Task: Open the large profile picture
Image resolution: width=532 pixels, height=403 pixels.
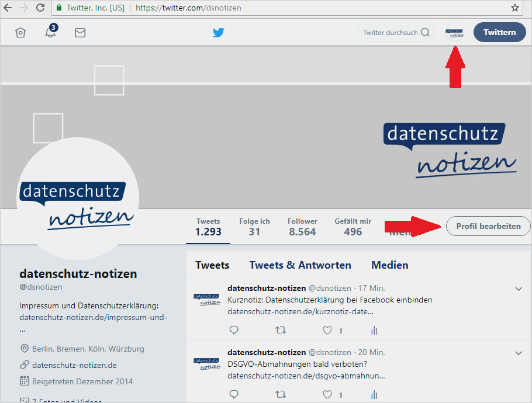Action: (x=78, y=199)
